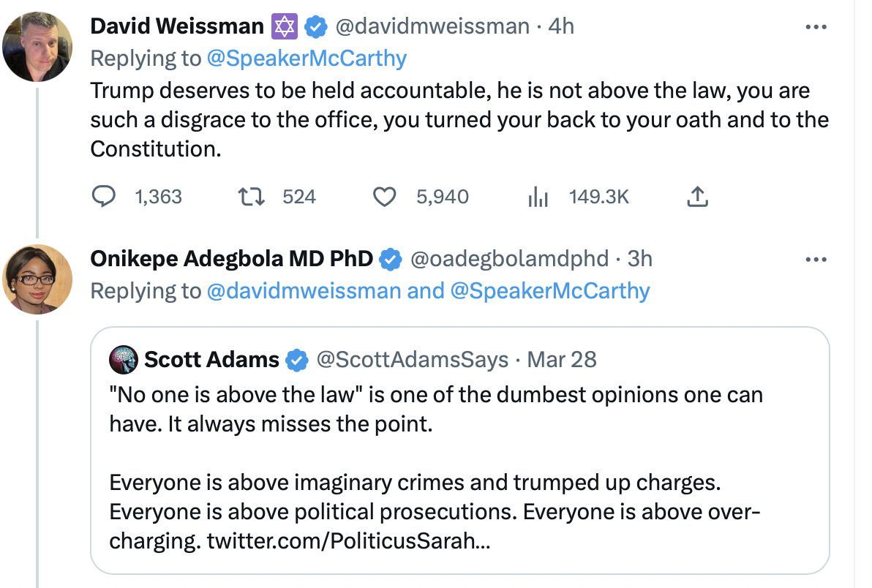872x588 pixels.
Task: Open the quoted tweet's Mar 28 timestamp
Action: (562, 360)
